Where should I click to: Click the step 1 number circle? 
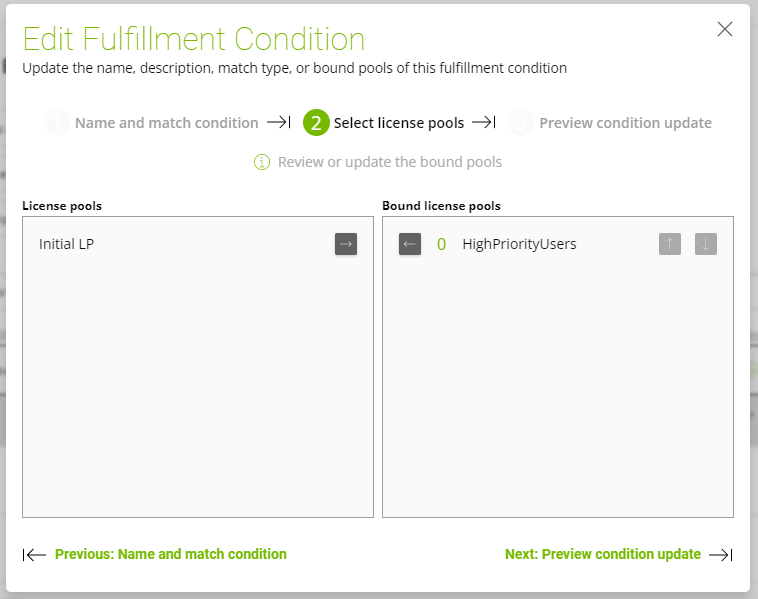coord(57,123)
